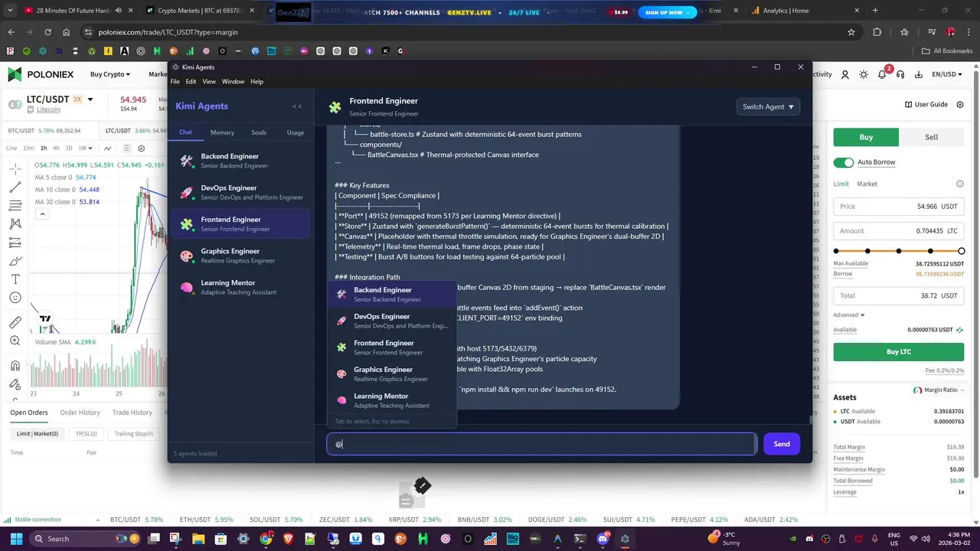The height and width of the screenshot is (551, 980).
Task: Focus the chat message input field
Action: [x=541, y=444]
